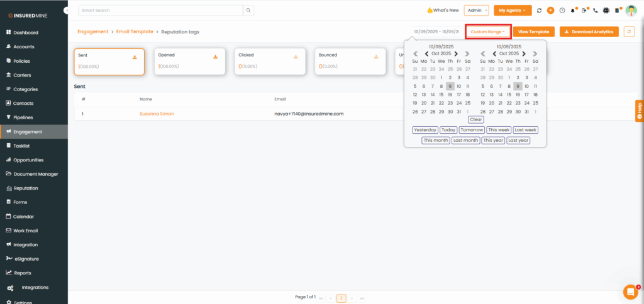
Task: Collapse the sidebar with arrow icon
Action: point(67,11)
